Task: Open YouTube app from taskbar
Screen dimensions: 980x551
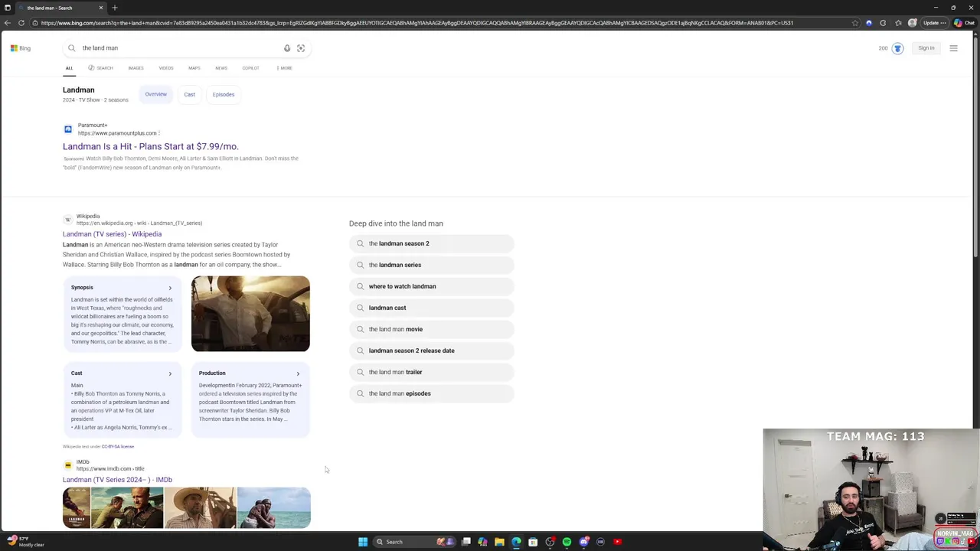Action: 617,542
